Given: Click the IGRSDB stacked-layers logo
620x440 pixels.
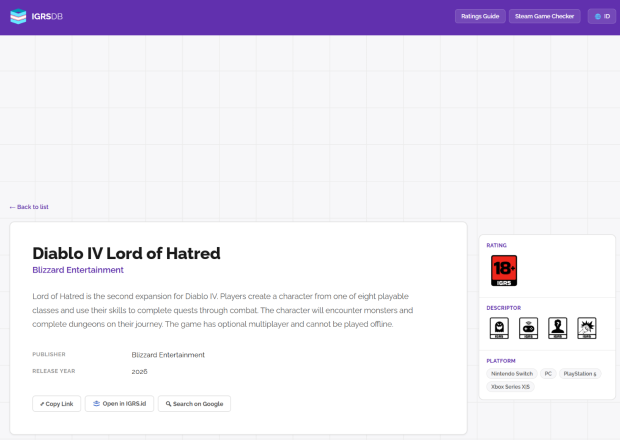Looking at the screenshot, I should (18, 16).
